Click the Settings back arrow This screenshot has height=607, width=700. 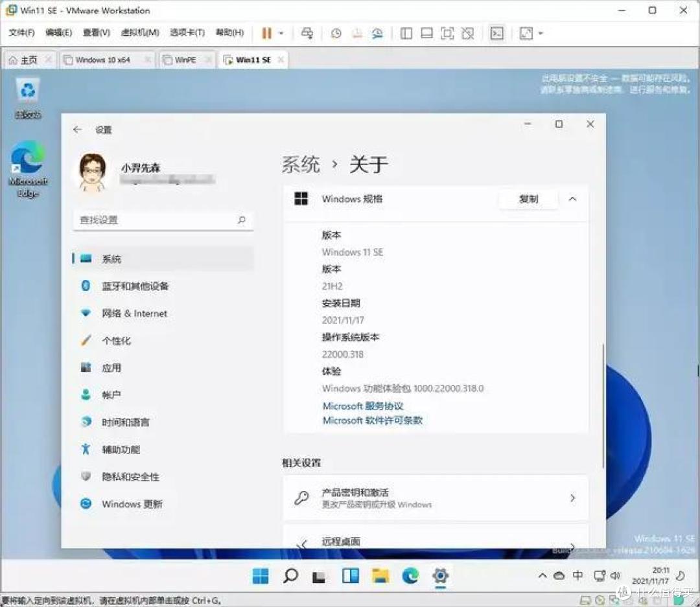[x=77, y=130]
